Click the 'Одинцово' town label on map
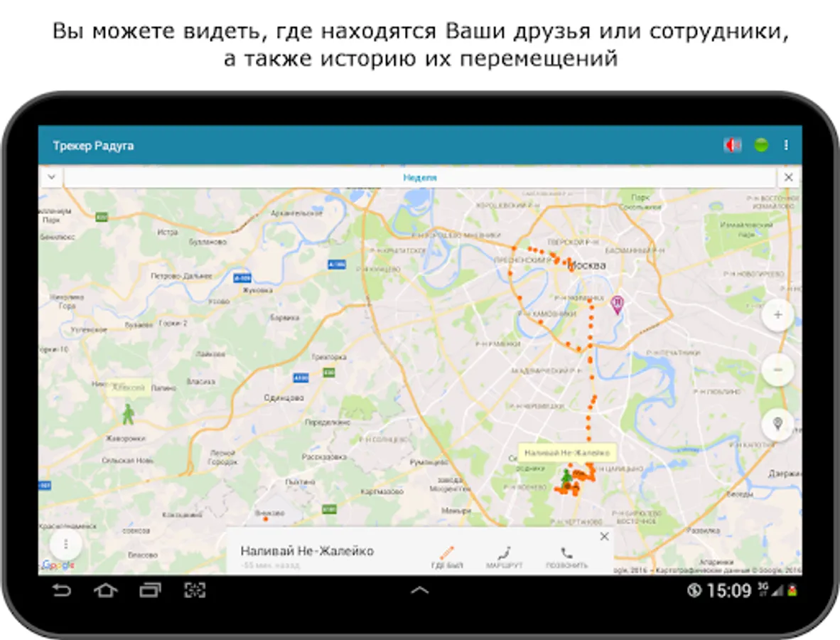 pos(284,398)
